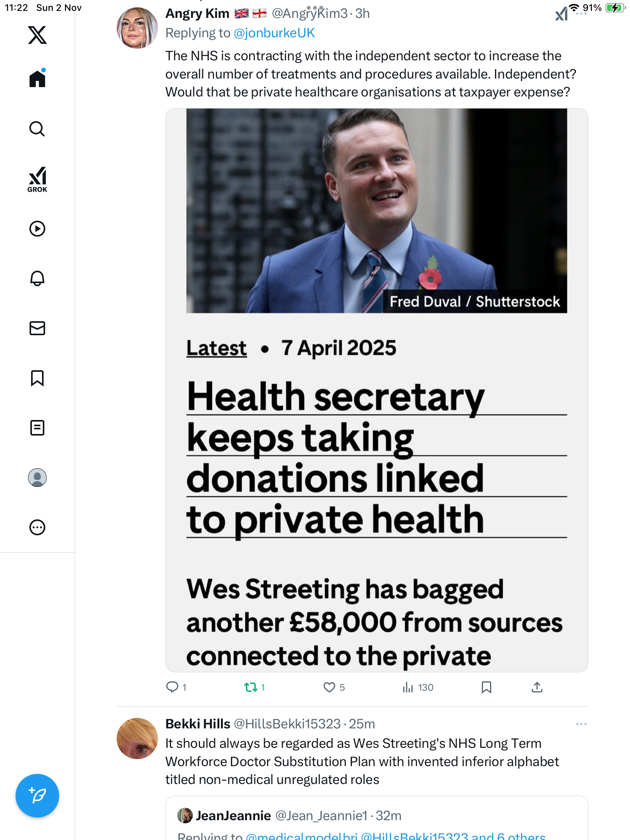Open the Video tab play icon
This screenshot has width=630, height=840.
[x=37, y=229]
